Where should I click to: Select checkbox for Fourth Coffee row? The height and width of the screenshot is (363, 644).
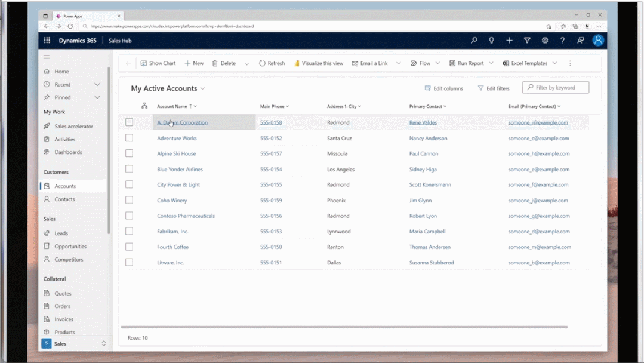pos(129,247)
